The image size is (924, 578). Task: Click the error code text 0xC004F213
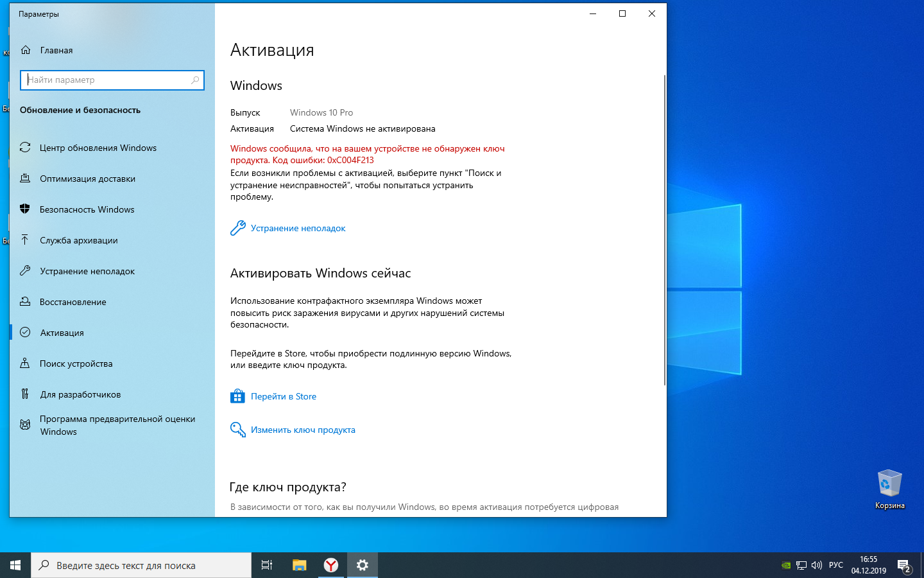[350, 160]
